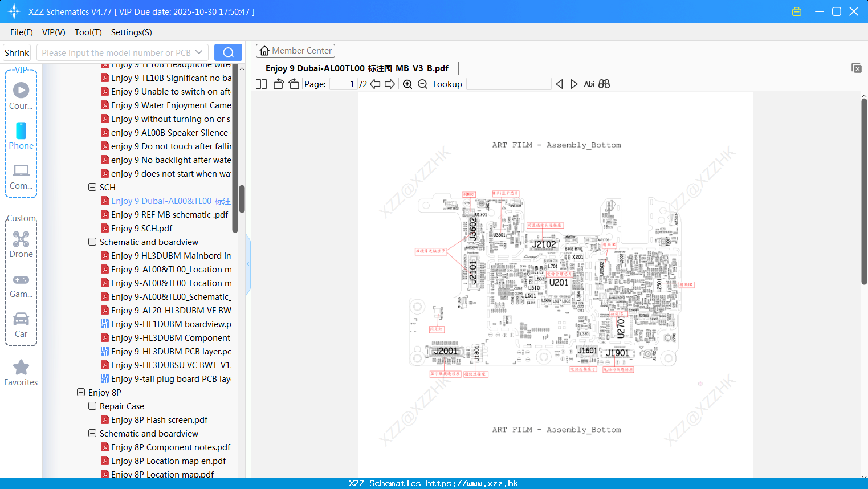Go to next page arrow
868x489 pixels.
(390, 84)
